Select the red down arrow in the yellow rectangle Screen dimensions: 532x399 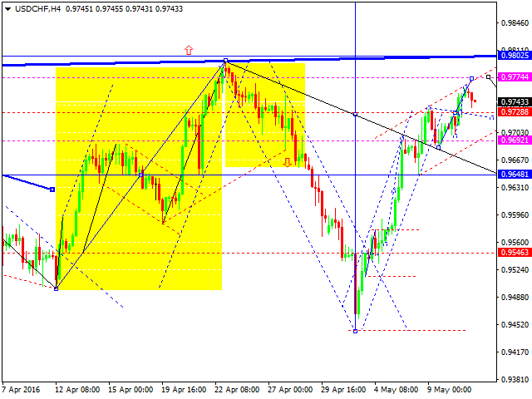(x=287, y=162)
